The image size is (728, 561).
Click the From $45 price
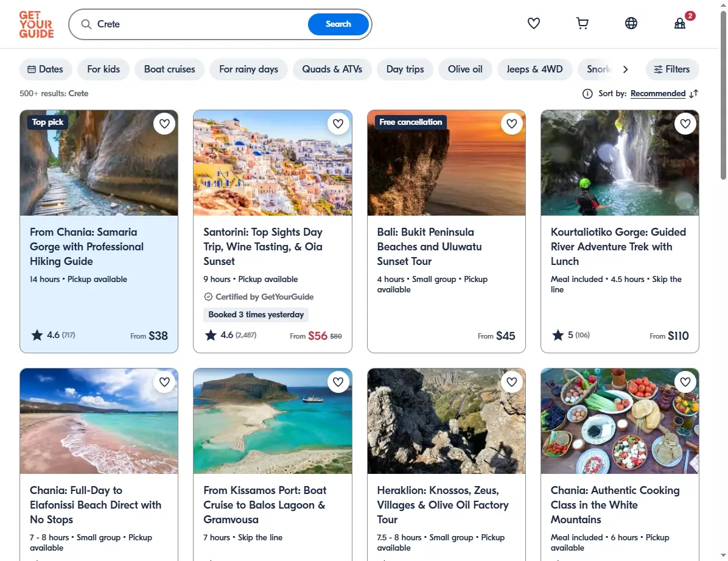(x=496, y=336)
